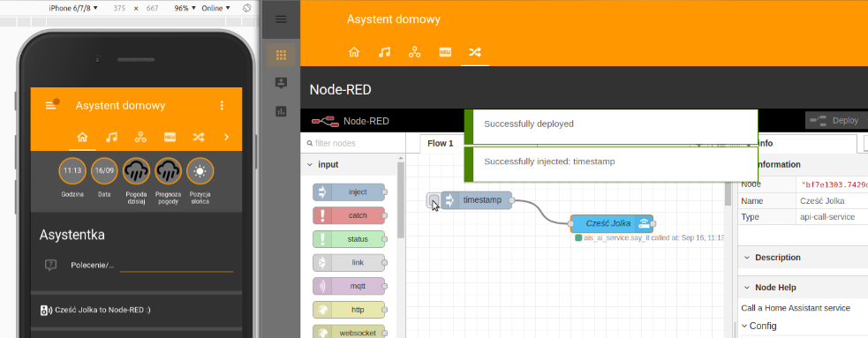Click the canvas vertical scrollbar

point(728,192)
